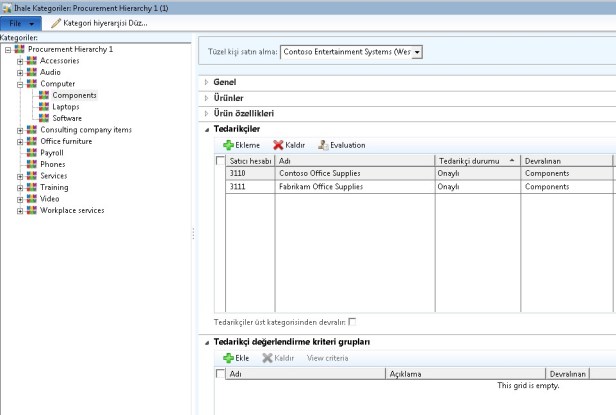
Task: Expand the Ürün özellikleri section
Action: pos(207,113)
